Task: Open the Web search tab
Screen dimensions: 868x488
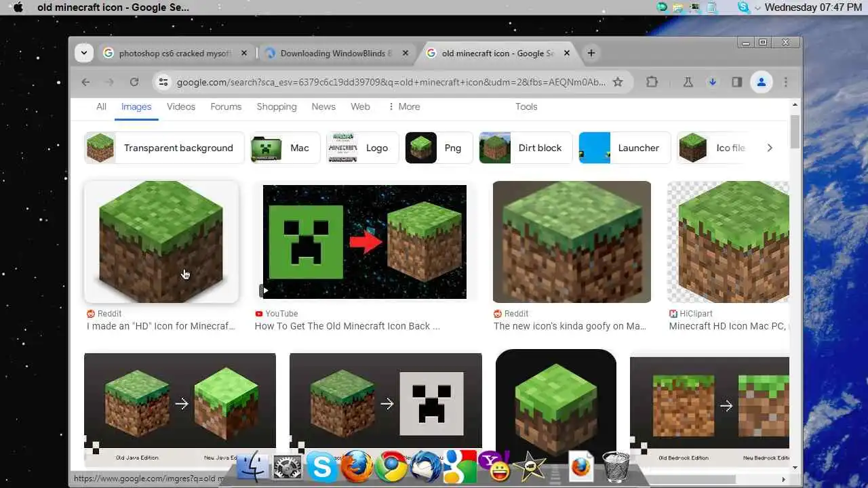Action: coord(360,106)
